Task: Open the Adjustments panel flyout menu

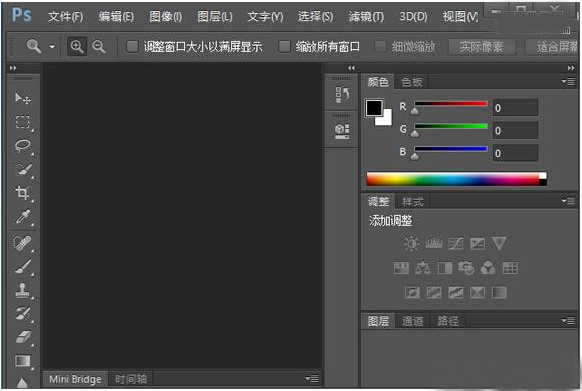Action: point(568,201)
